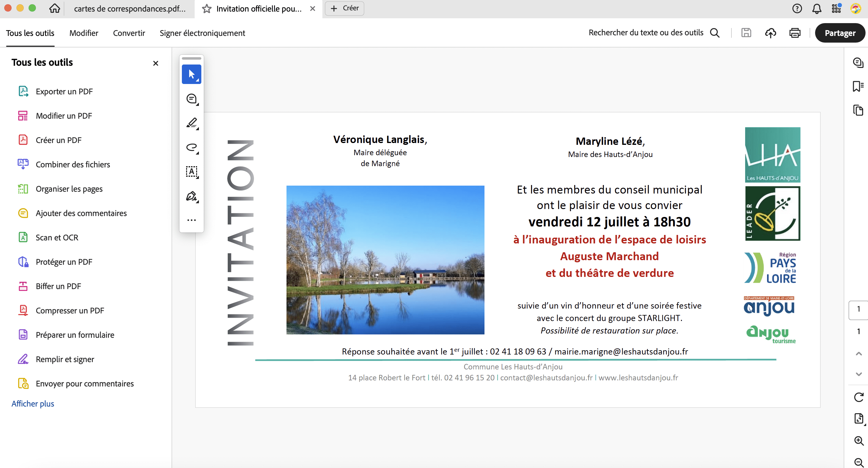This screenshot has width=868, height=468.
Task: Open the help question mark icon
Action: coord(797,9)
